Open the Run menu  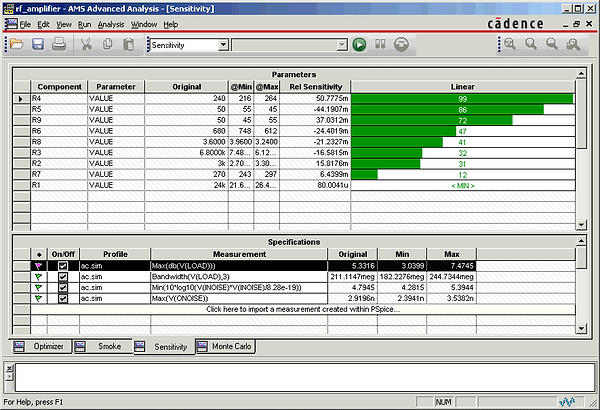point(85,25)
